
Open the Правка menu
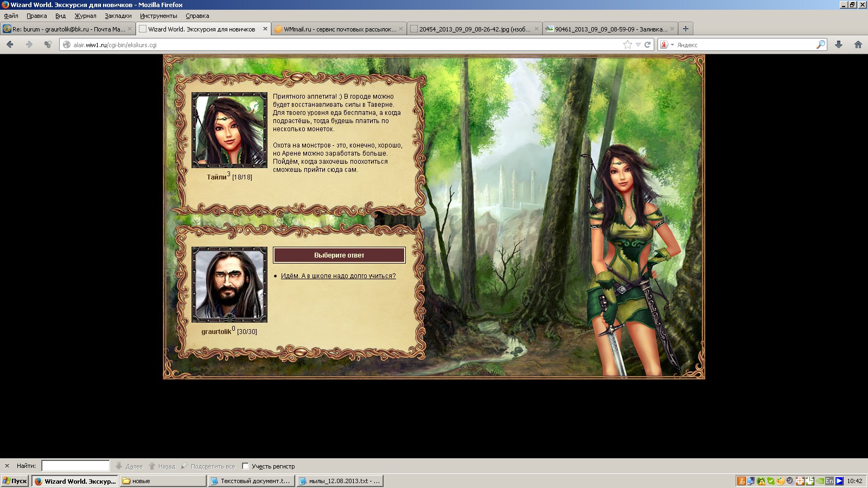[36, 16]
